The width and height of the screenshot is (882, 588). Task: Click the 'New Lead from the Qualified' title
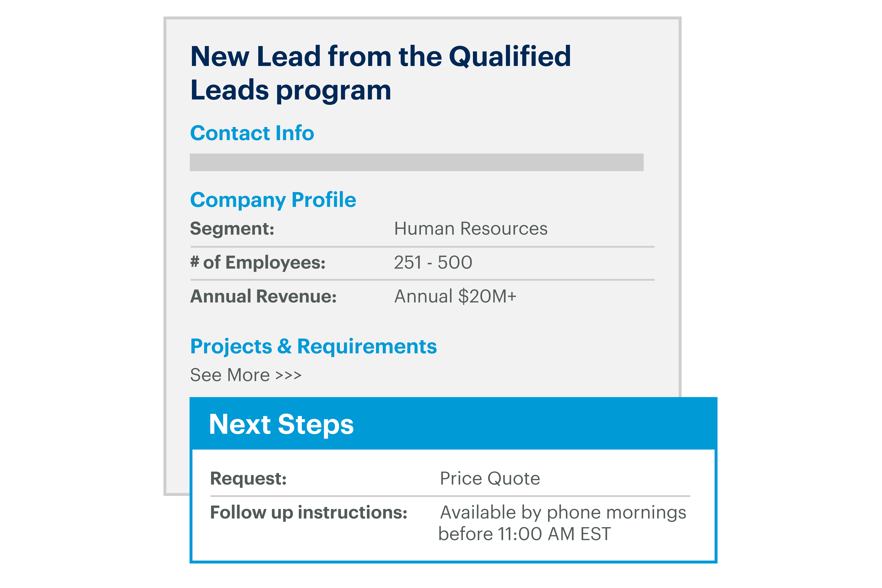pos(381,56)
